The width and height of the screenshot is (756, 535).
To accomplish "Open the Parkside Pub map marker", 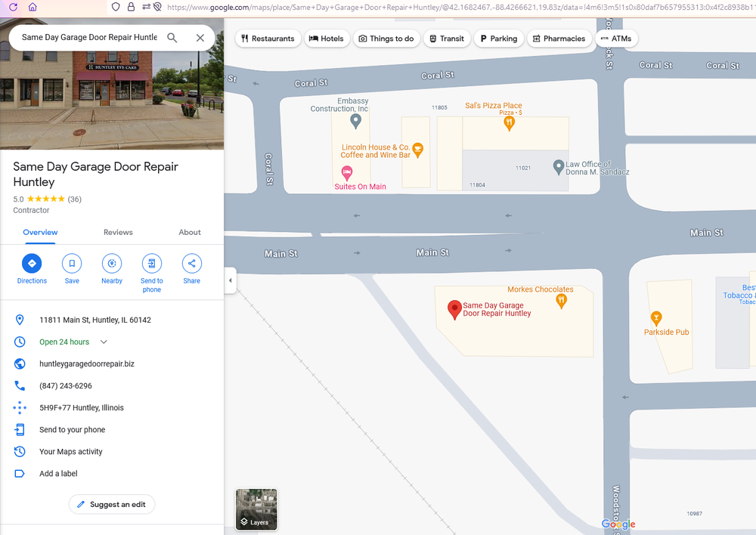I will tap(655, 319).
